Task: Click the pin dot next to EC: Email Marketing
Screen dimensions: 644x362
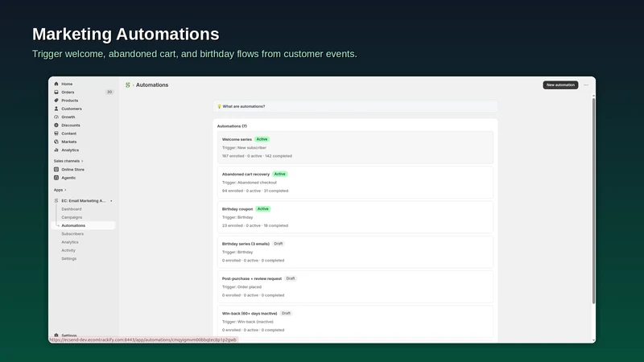Action: click(x=111, y=201)
